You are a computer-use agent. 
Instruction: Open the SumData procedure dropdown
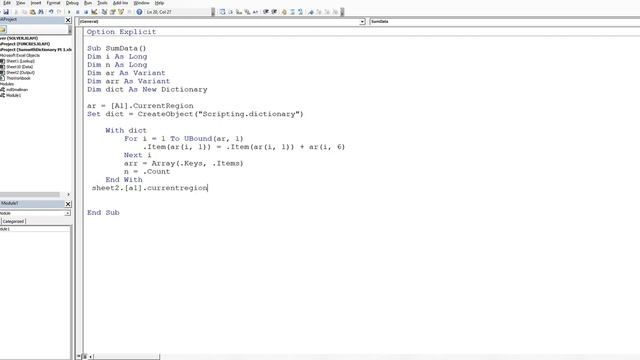point(504,22)
